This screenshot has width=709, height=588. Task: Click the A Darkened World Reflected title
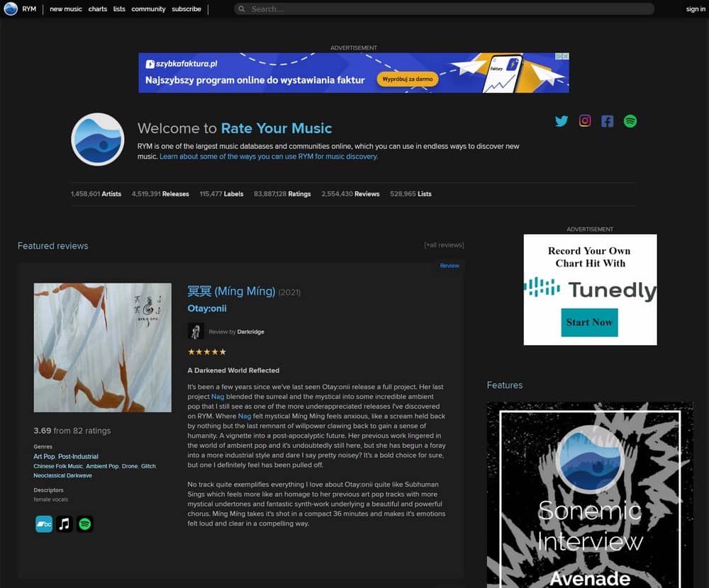233,370
